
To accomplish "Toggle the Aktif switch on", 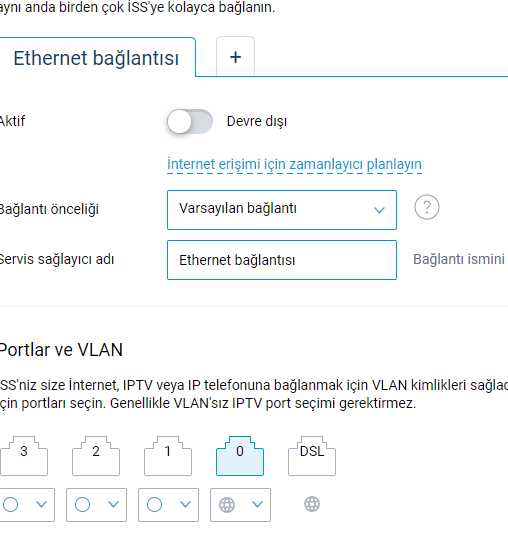I will (190, 121).
